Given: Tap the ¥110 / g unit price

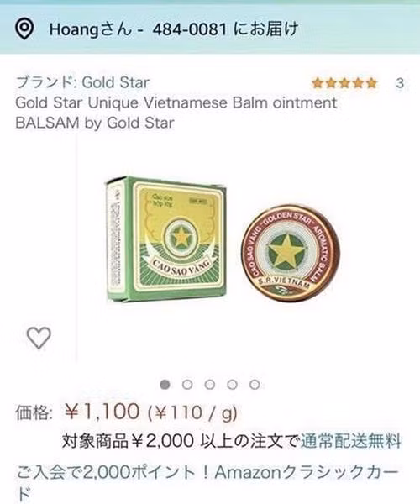Looking at the screenshot, I should [x=192, y=412].
